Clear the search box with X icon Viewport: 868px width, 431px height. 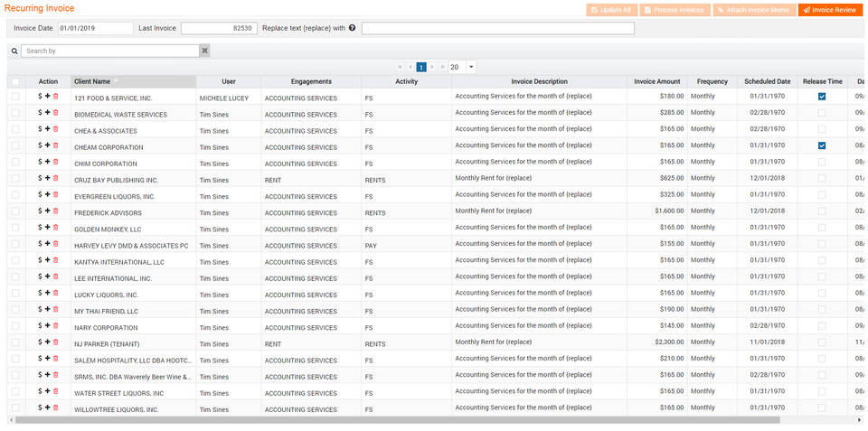tap(204, 52)
